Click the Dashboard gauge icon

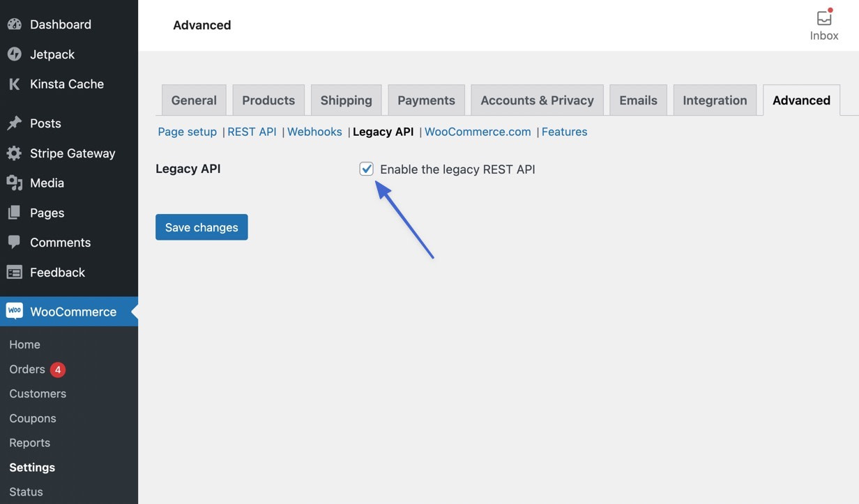14,24
